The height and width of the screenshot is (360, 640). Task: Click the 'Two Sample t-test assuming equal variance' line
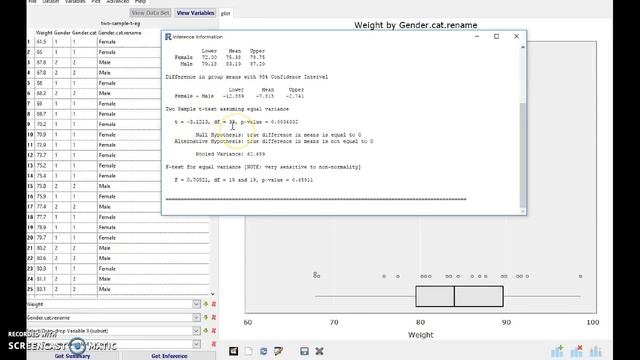(x=227, y=109)
